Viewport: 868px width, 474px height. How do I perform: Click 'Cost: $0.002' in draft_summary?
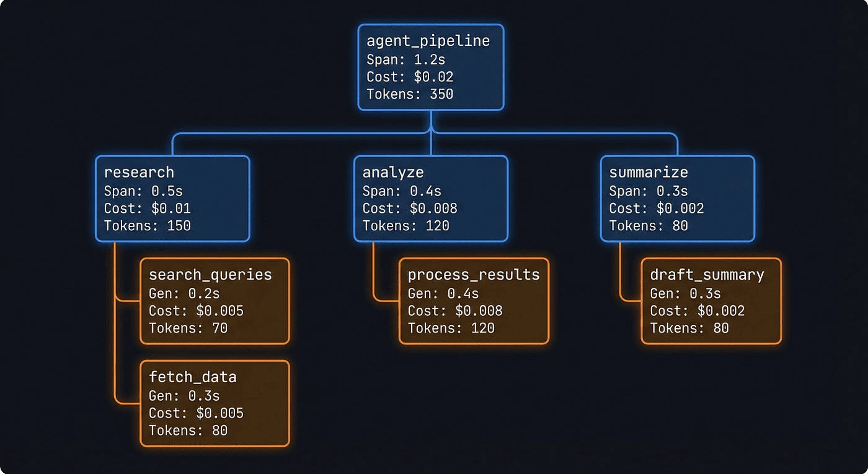[697, 310]
